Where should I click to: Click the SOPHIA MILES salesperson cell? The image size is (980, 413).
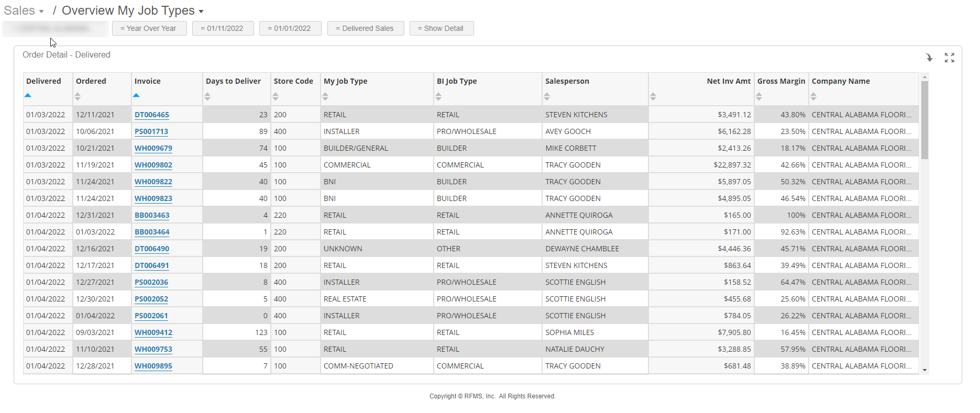[595, 332]
